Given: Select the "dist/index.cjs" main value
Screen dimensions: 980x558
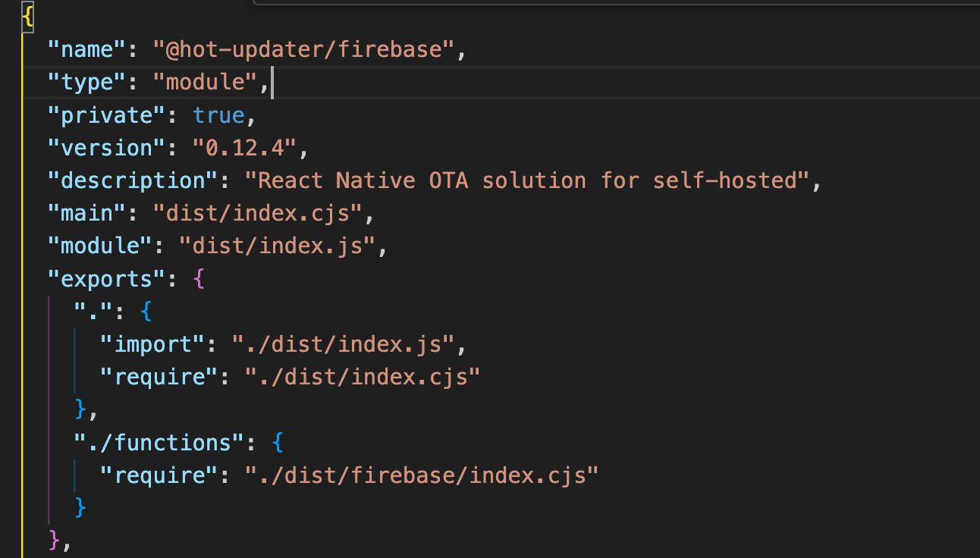Looking at the screenshot, I should [x=258, y=213].
